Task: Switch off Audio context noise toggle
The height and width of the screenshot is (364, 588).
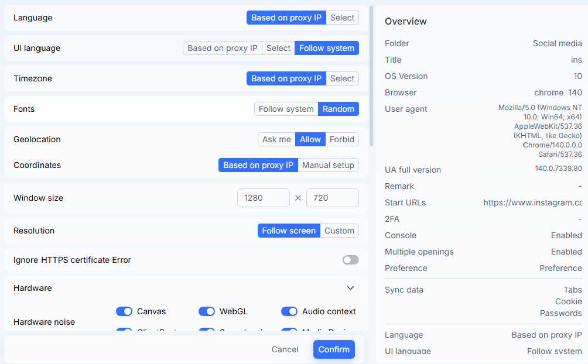Action: 289,311
